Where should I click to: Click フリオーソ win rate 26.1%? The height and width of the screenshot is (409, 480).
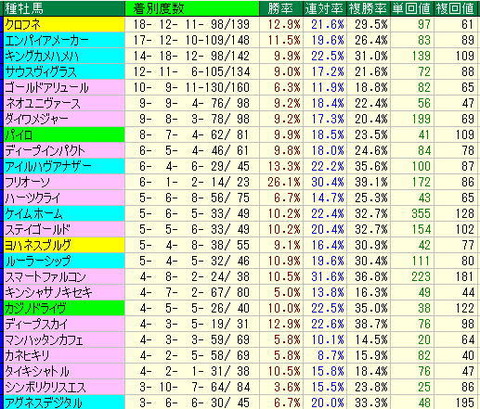(284, 182)
